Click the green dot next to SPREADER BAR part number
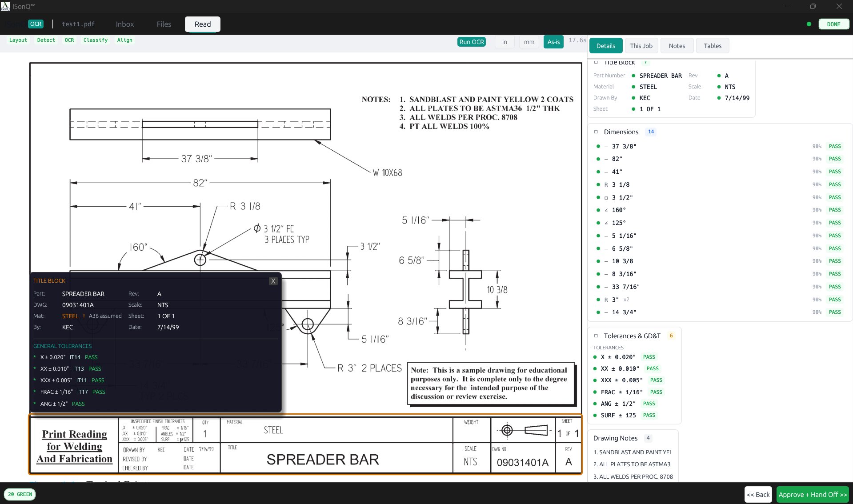 tap(633, 76)
